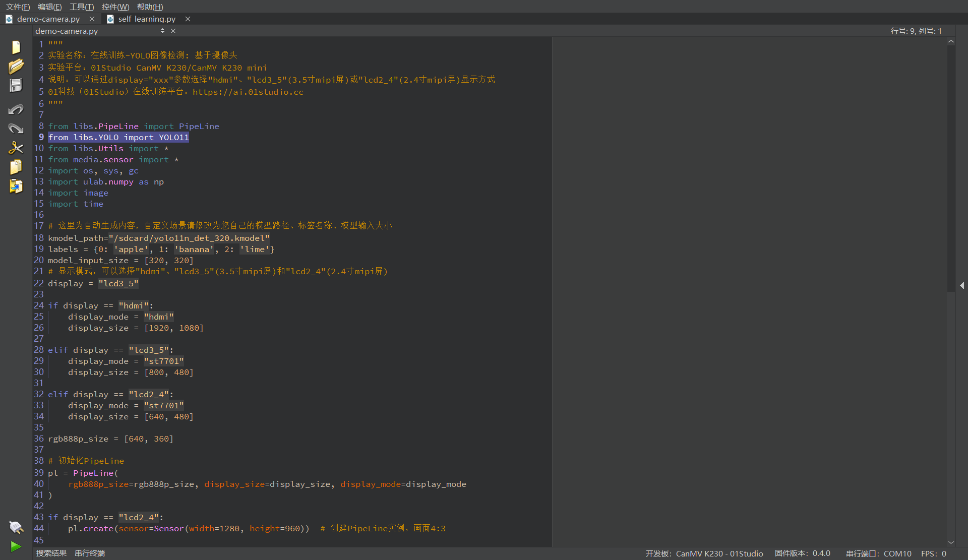
Task: Click the Copy icon in sidebar
Action: click(16, 167)
